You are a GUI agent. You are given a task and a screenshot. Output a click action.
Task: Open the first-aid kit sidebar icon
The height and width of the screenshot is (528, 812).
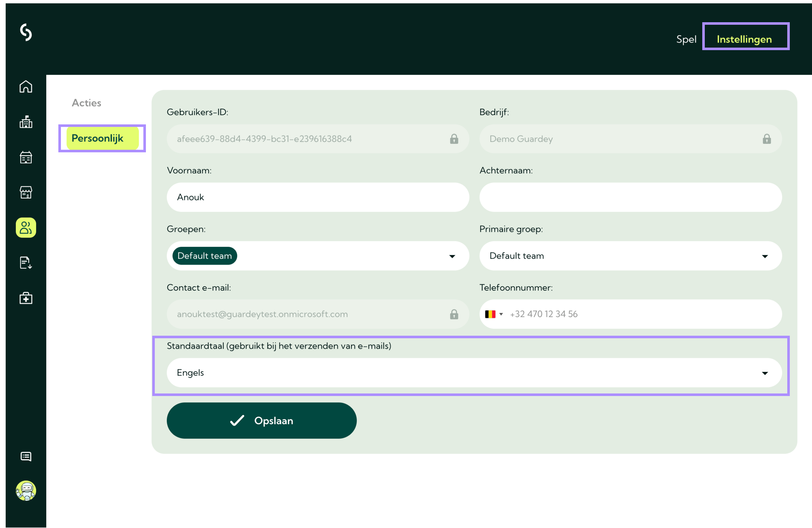coord(26,298)
